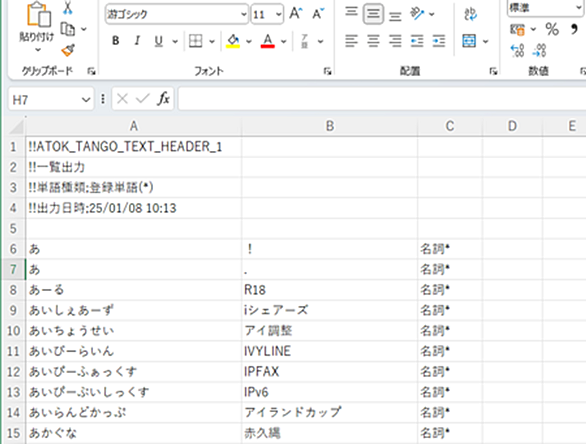Align text to bottom

pos(395,16)
